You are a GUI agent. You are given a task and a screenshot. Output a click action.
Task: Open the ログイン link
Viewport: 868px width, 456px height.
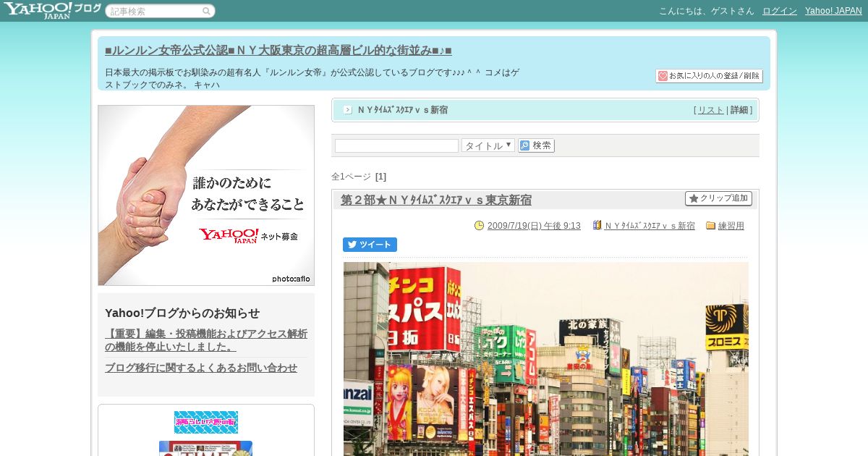(x=780, y=11)
